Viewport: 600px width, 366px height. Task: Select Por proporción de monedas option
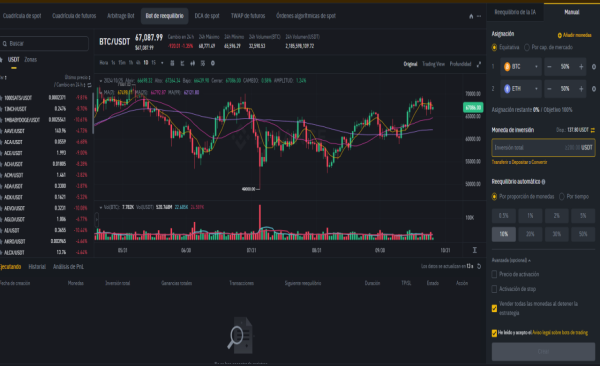(494, 196)
